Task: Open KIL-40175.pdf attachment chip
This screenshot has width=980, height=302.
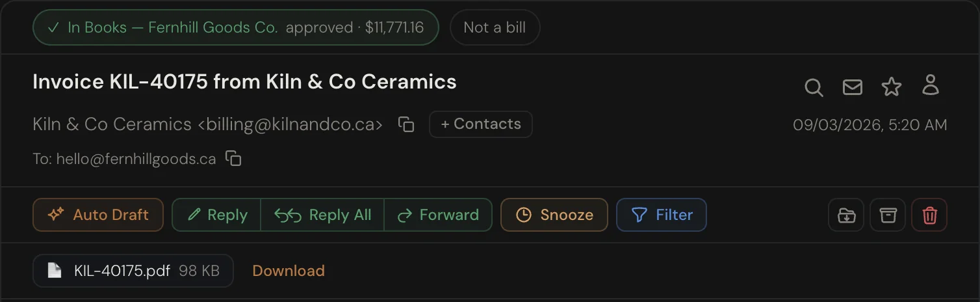Action: 133,271
